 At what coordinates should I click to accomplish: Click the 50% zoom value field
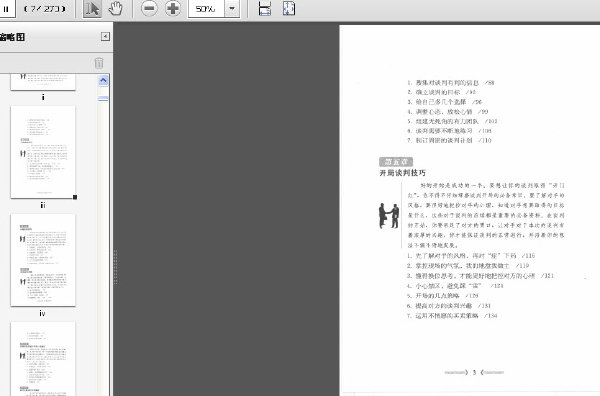tap(206, 8)
